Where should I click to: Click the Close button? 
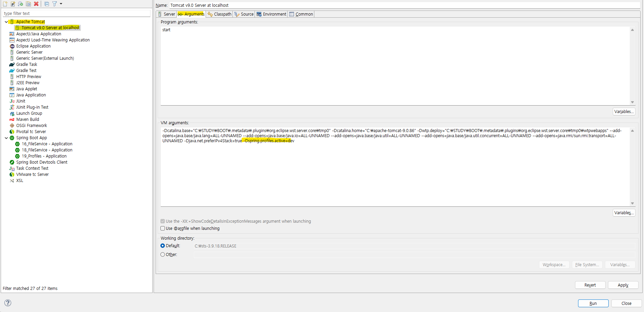pos(626,304)
